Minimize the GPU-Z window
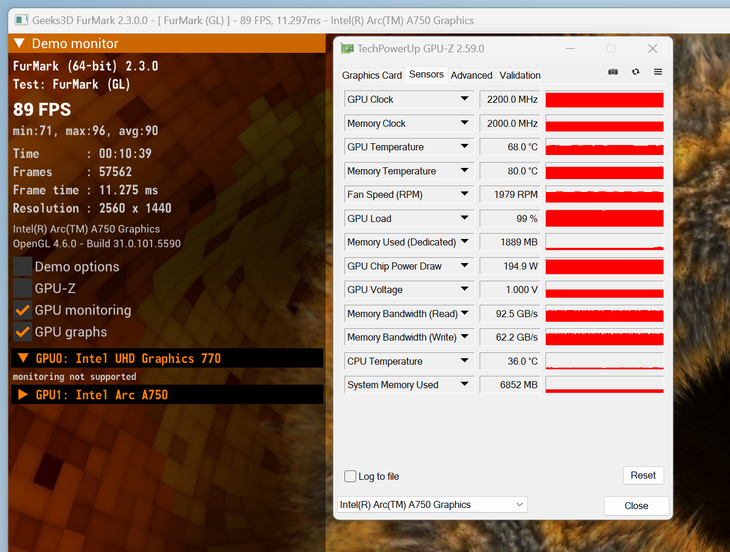 pos(570,48)
